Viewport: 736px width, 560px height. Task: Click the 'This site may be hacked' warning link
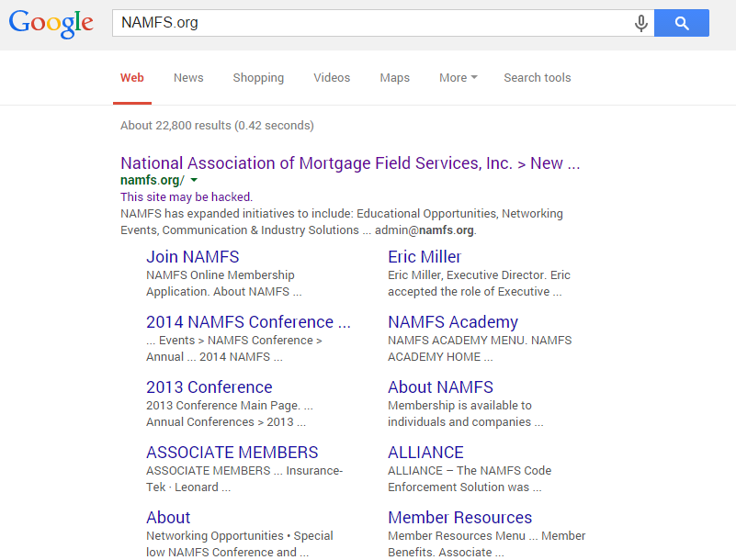click(187, 197)
